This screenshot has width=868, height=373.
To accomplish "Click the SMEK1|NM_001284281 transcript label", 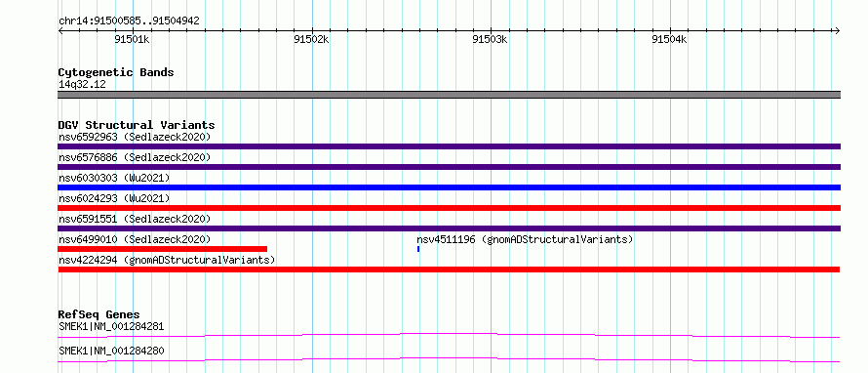I will [x=112, y=326].
